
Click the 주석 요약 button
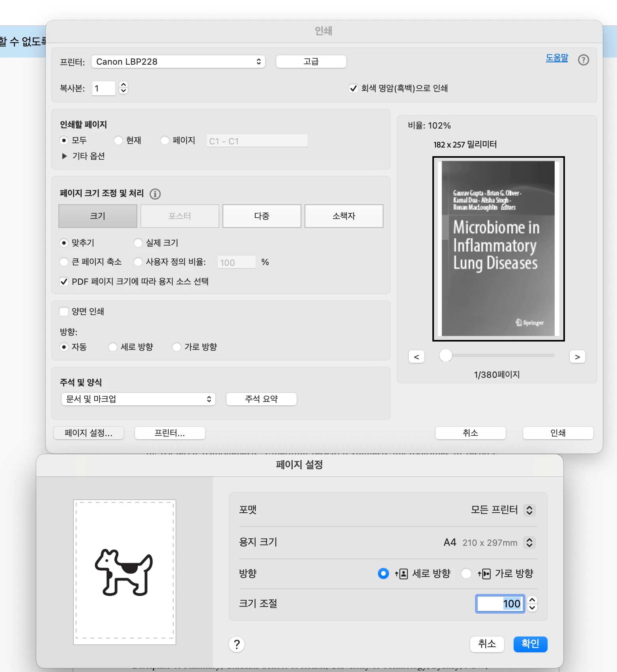click(262, 399)
